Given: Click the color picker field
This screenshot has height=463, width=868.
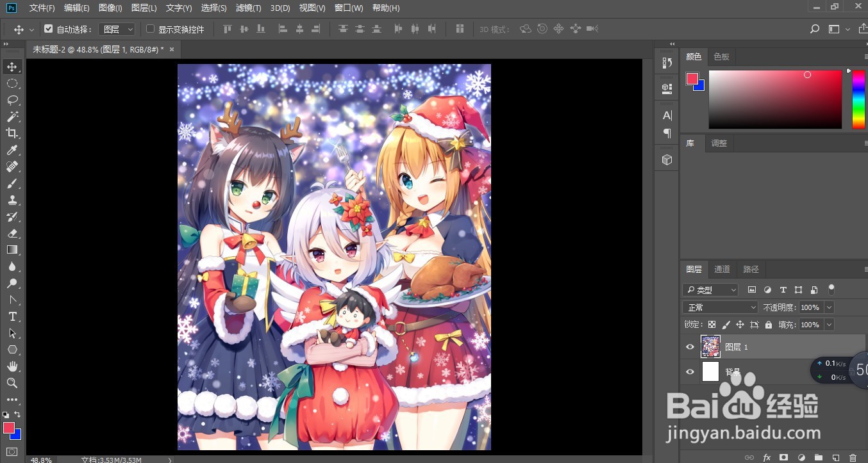Looking at the screenshot, I should pos(775,99).
